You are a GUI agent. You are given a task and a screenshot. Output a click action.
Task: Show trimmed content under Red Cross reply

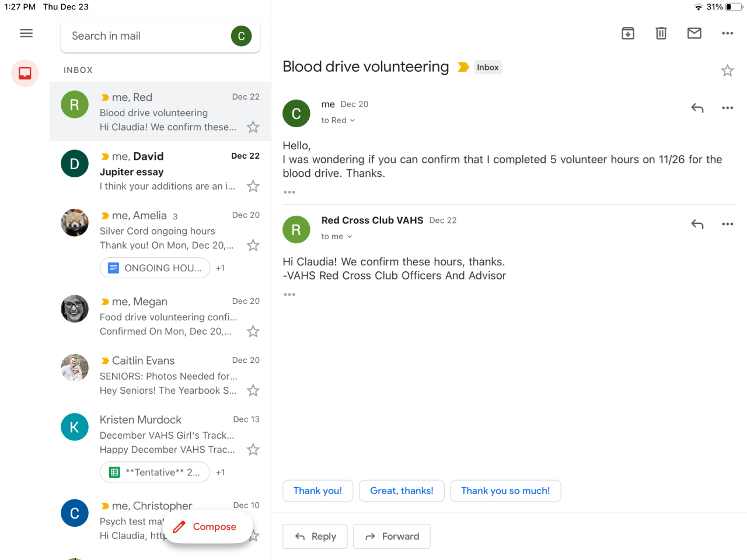289,295
